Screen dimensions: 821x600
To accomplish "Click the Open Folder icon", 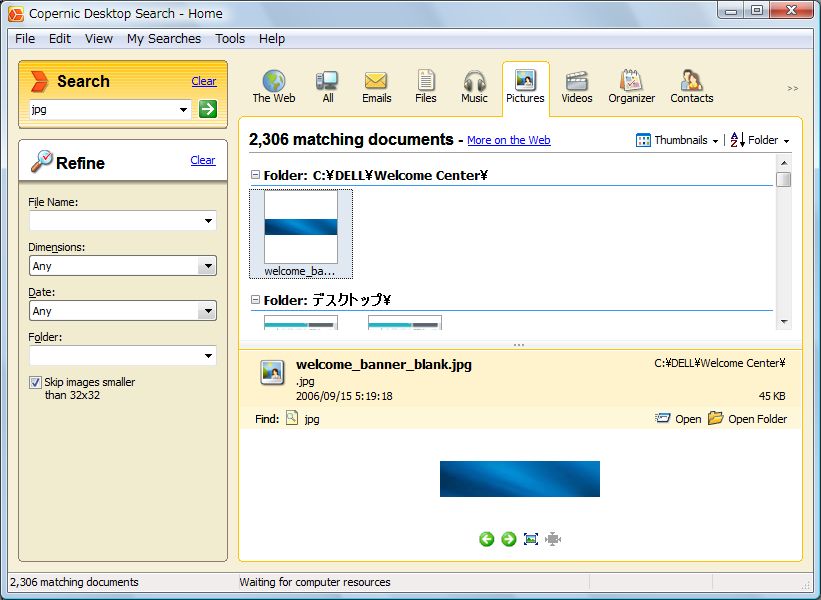I will point(715,418).
